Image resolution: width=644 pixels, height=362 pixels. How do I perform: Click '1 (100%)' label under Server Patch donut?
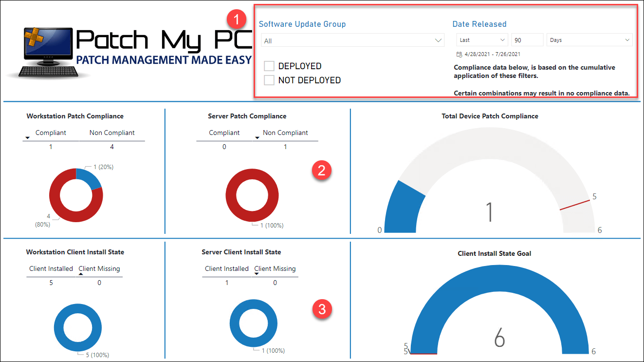271,226
